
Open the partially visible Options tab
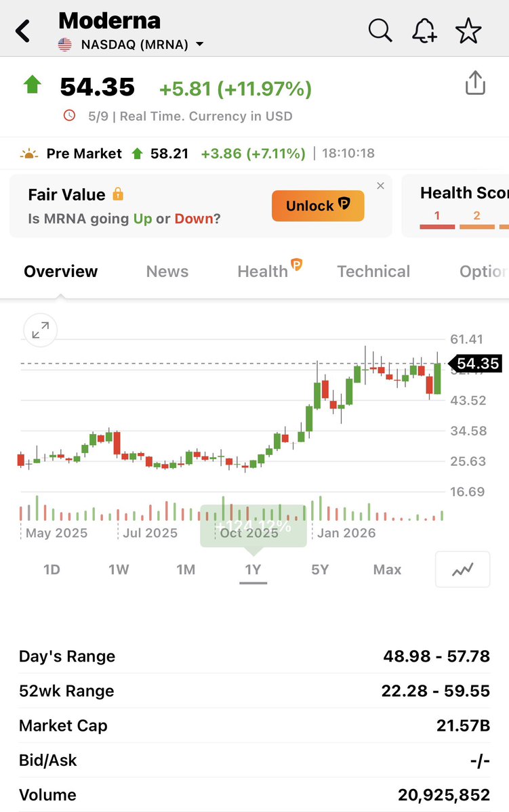coord(483,272)
